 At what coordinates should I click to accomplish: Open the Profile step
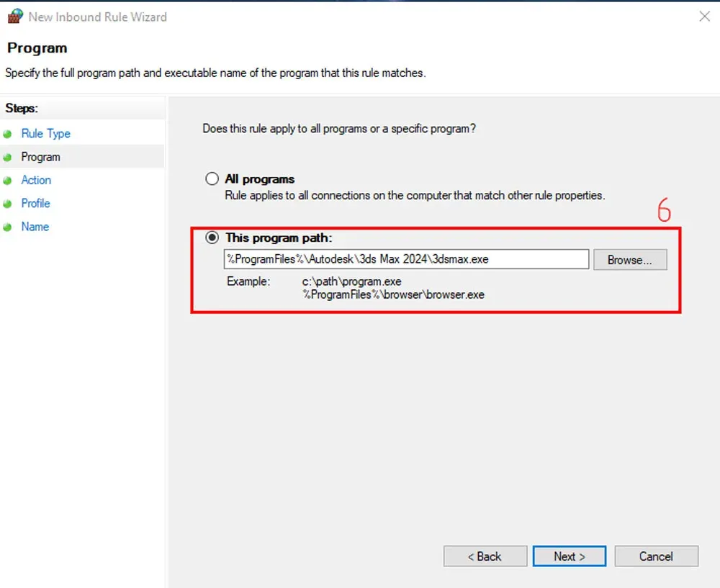[35, 204]
